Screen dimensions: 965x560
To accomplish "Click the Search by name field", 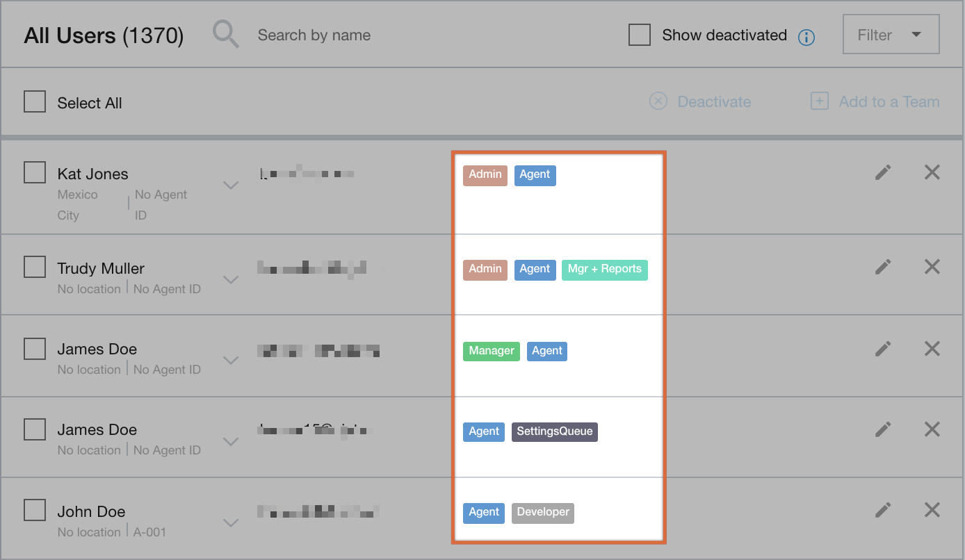I will click(x=314, y=34).
